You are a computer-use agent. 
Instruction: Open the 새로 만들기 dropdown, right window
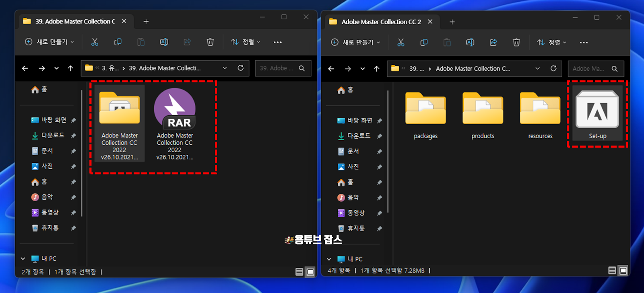[x=356, y=42]
